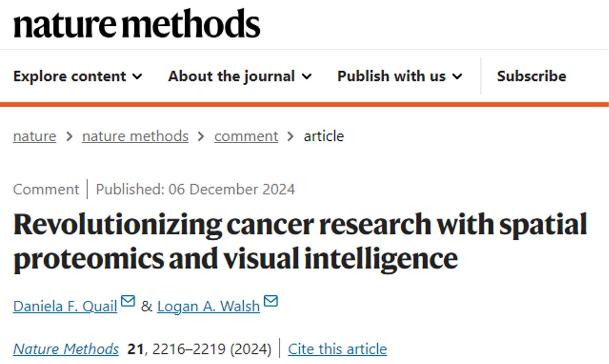
Task: Navigate to the comment breadcrumb link
Action: [x=246, y=136]
